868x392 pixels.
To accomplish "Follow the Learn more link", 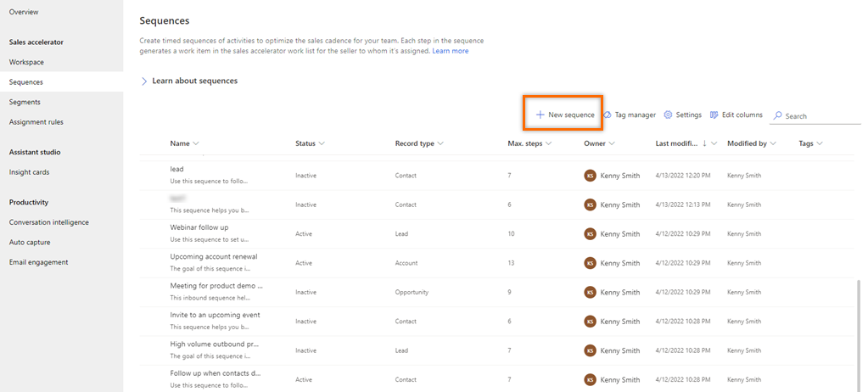I will (x=450, y=51).
